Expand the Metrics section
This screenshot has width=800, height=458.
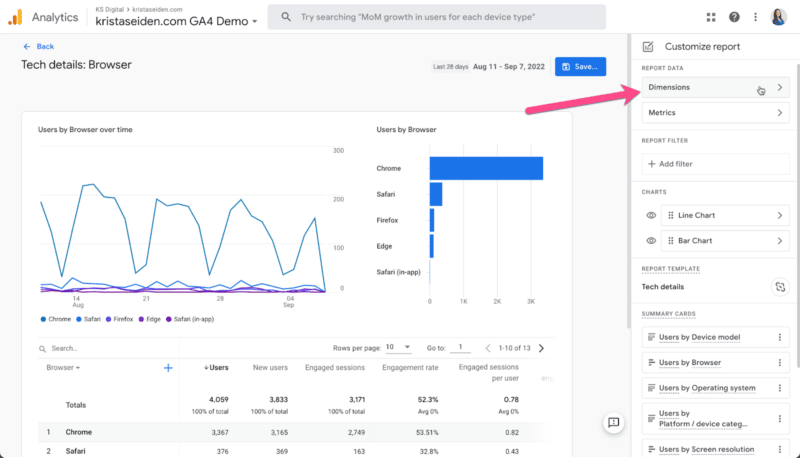716,113
